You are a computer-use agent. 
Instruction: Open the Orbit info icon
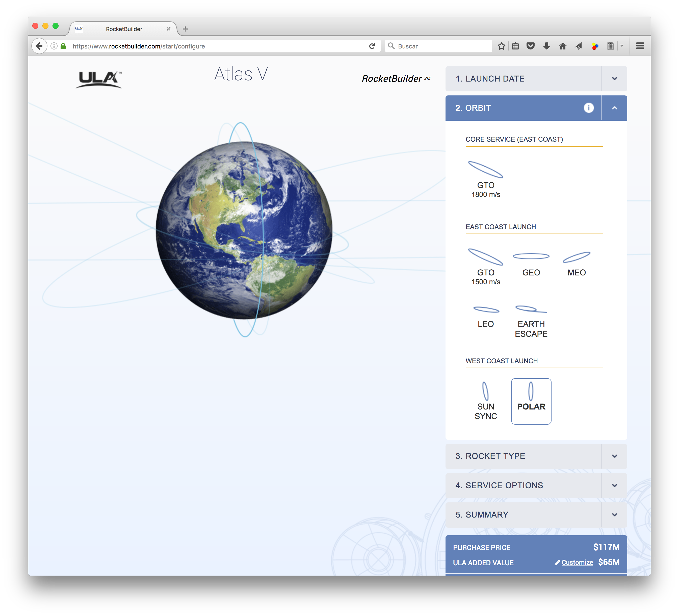[588, 108]
